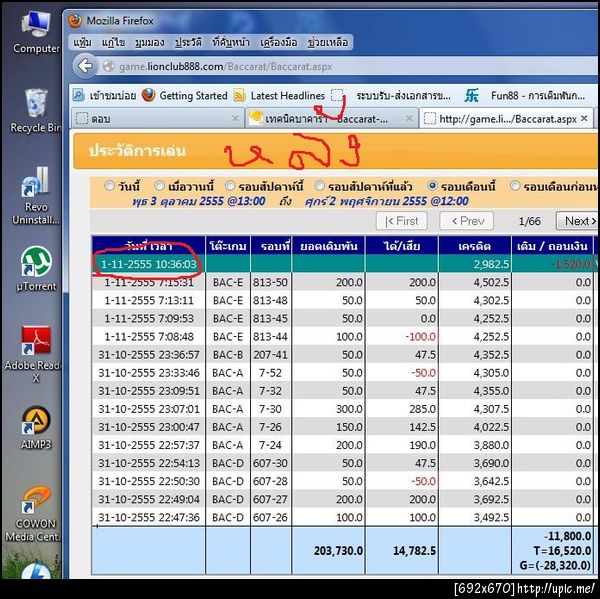Select the รอบสัปดาห์นี้ radio option
This screenshot has width=600, height=599.
[230, 186]
